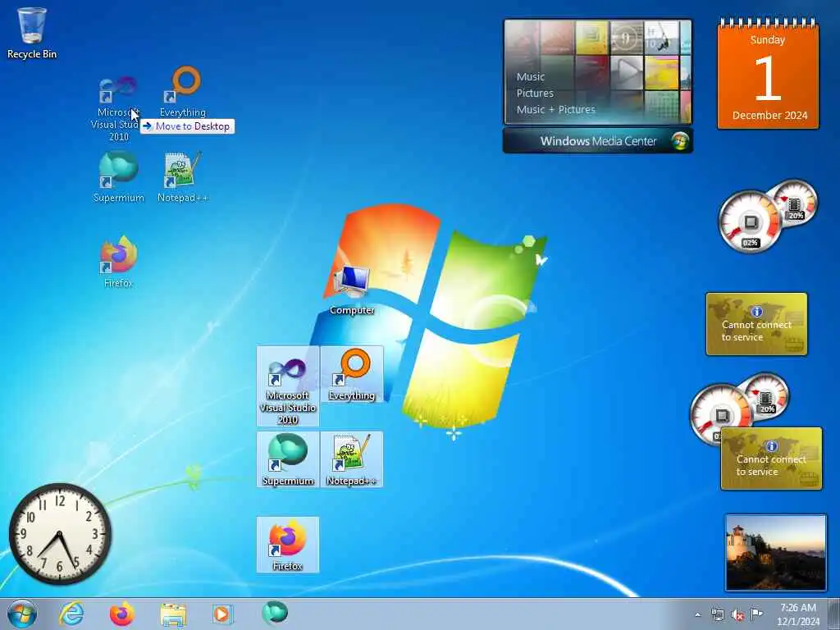The height and width of the screenshot is (630, 840).
Task: Click the faded Firefox ghost icon
Action: (x=118, y=262)
